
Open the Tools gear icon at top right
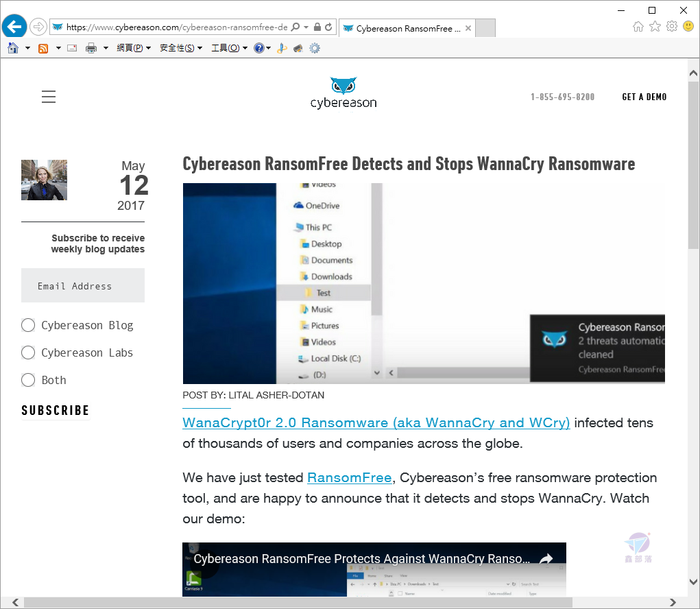671,26
